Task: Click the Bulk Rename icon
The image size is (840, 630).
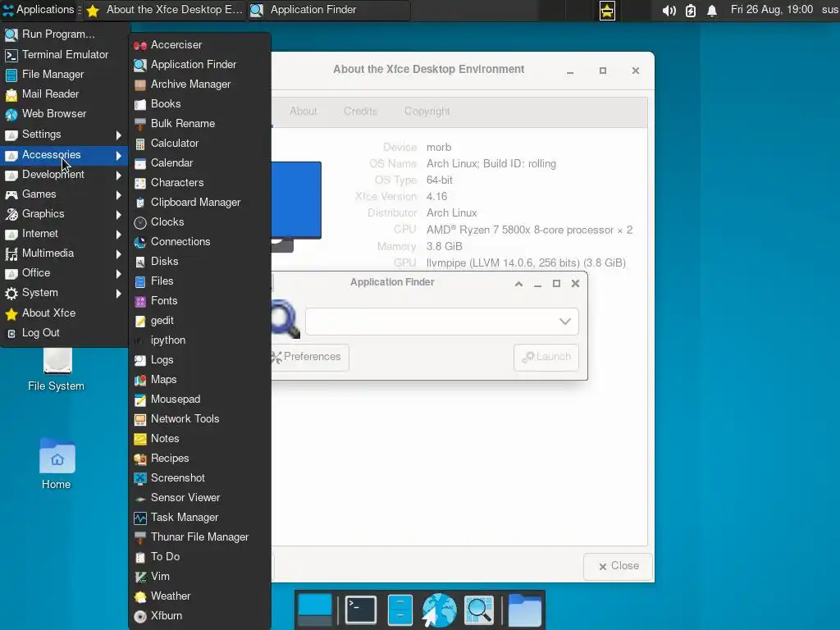Action: tap(139, 124)
